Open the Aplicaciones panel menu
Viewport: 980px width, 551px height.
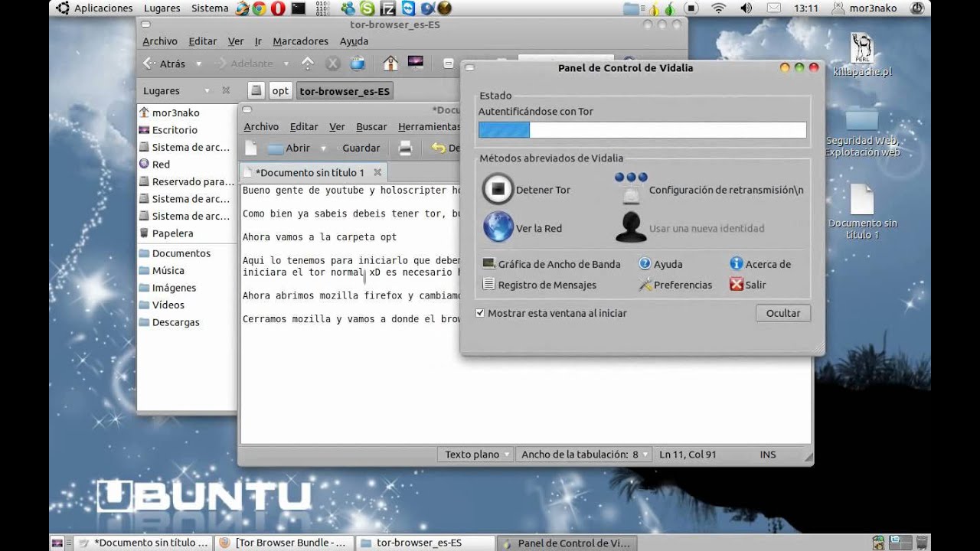coord(95,8)
